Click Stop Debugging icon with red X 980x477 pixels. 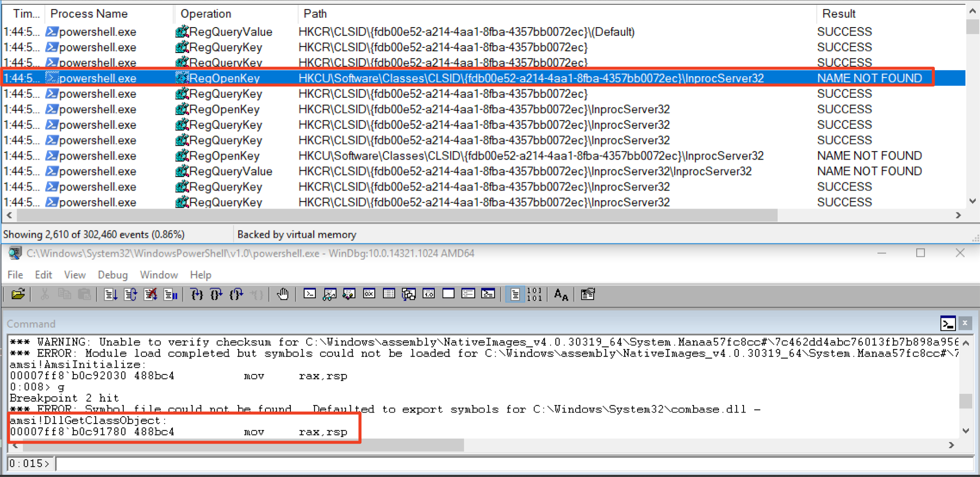(150, 294)
